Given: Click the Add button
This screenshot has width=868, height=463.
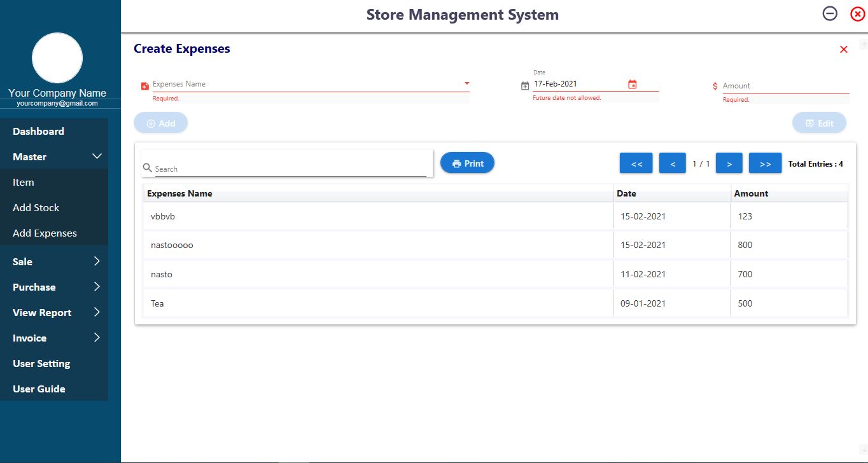Looking at the screenshot, I should (x=160, y=123).
